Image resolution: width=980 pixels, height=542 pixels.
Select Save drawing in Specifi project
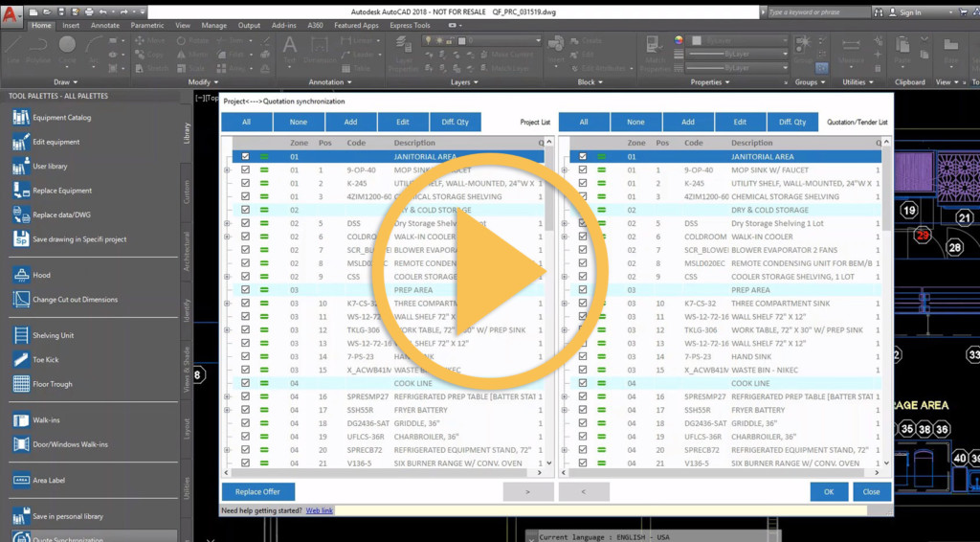point(70,239)
